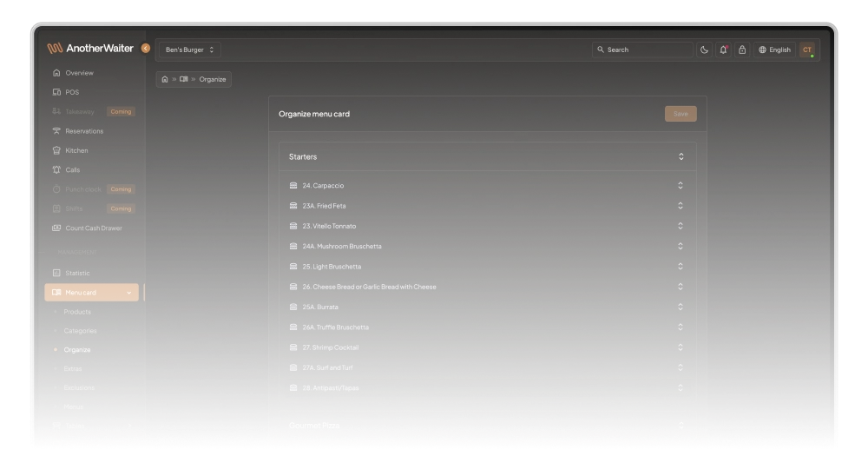868x463 pixels.
Task: Click the burger icon beside 25A. Burrata
Action: click(293, 307)
